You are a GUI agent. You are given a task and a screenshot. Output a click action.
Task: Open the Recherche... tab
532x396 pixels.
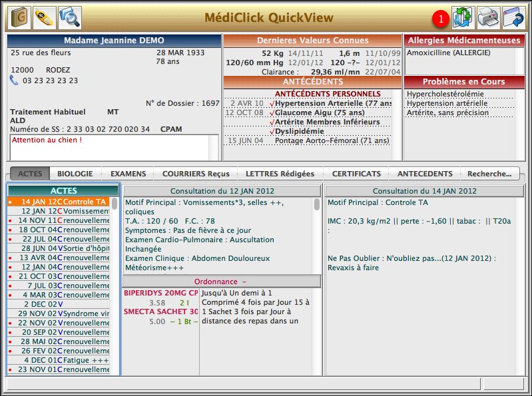(x=489, y=174)
